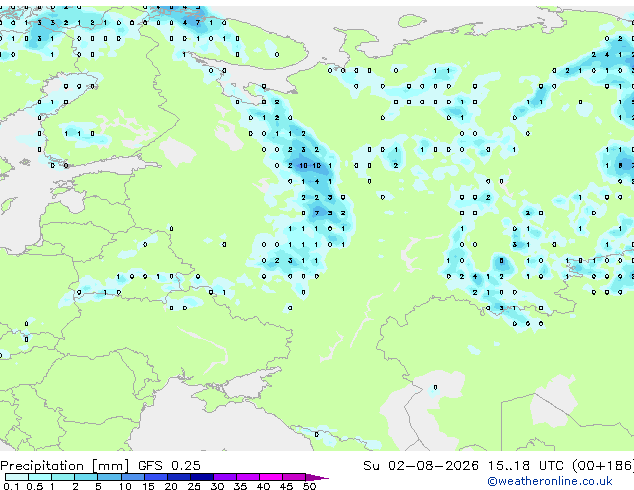Pick the 1–2 mm legend color swatch
This screenshot has height=490, width=634.
click(63, 477)
